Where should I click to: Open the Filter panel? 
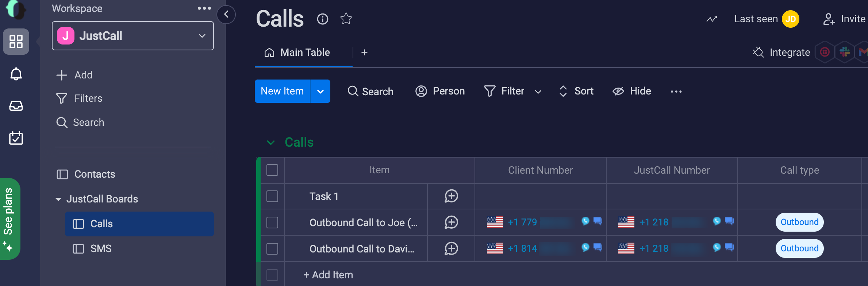point(504,91)
